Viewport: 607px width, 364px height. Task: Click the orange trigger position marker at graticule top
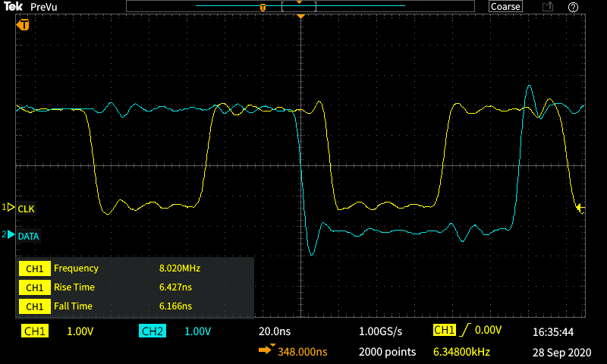pyautogui.click(x=301, y=16)
